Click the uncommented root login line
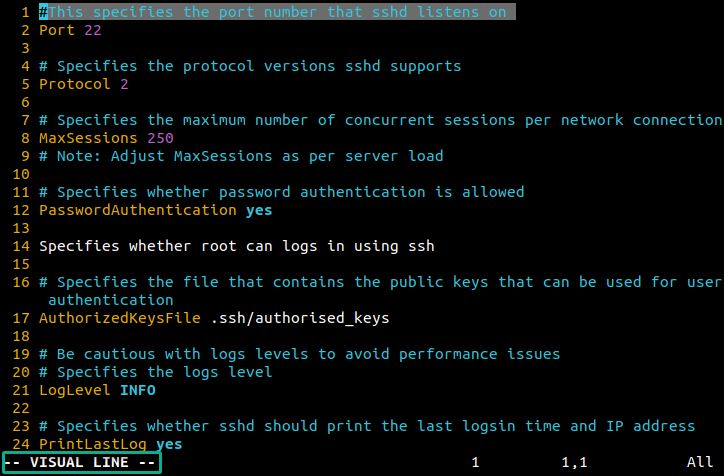Viewport: 724px width, 476px height. coord(237,246)
